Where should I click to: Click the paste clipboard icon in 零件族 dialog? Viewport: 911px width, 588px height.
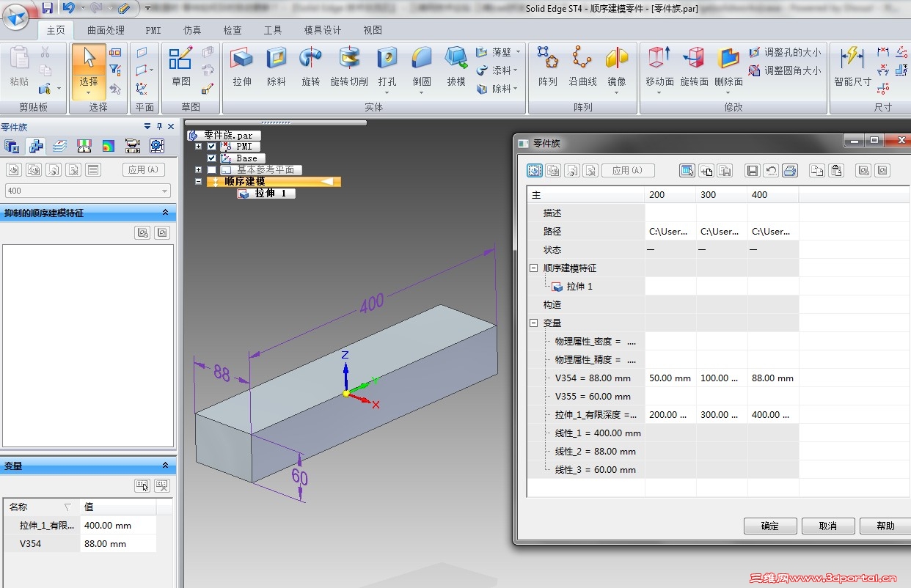pyautogui.click(x=835, y=170)
